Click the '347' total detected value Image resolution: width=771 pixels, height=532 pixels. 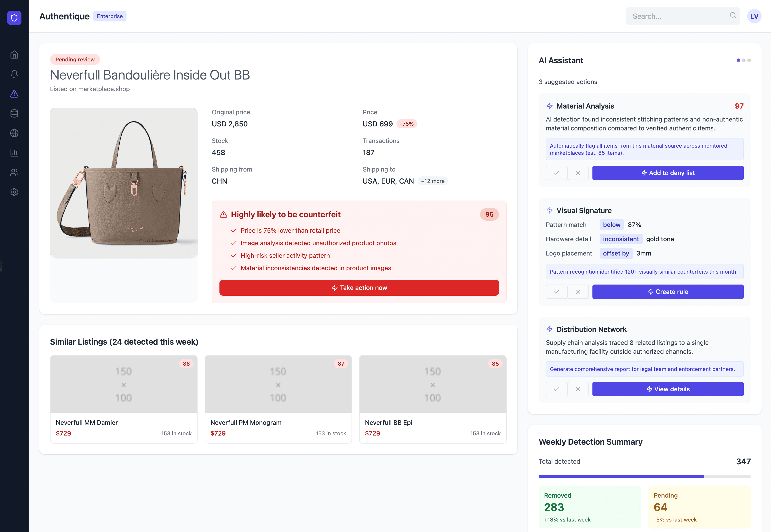click(743, 462)
